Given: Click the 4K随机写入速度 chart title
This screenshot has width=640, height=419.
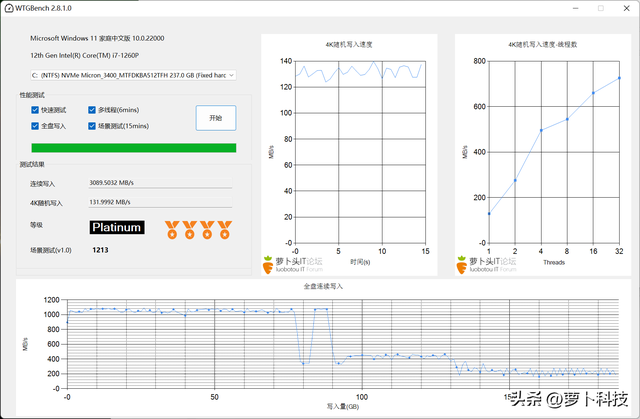Looking at the screenshot, I should [x=349, y=44].
